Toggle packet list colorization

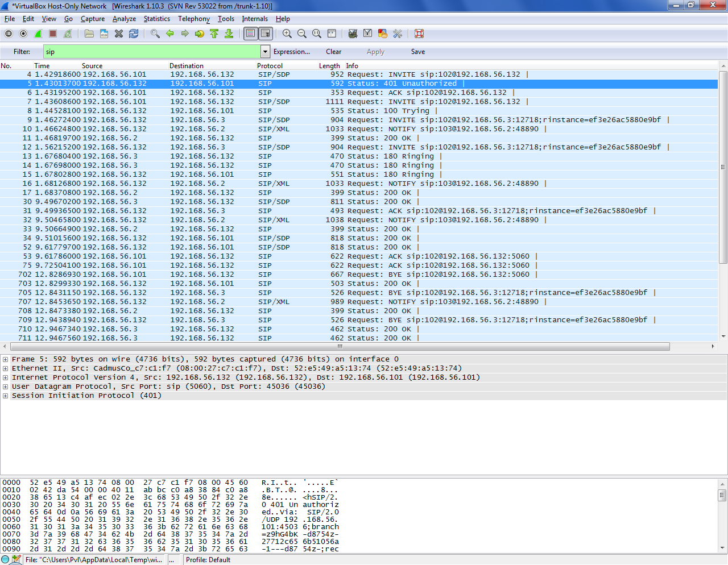(251, 34)
